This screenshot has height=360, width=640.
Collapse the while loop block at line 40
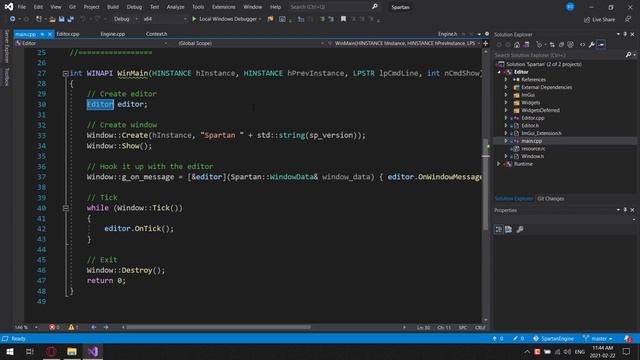click(x=65, y=208)
